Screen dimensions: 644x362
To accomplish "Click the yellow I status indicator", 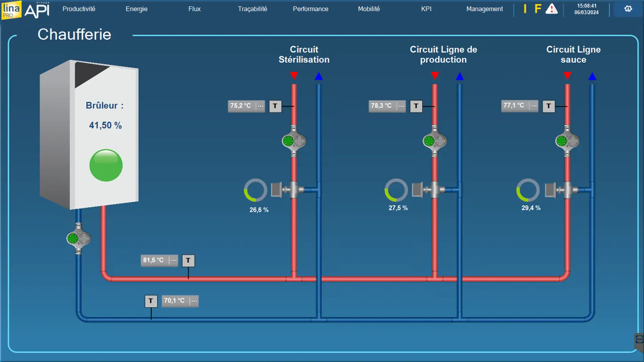I will click(x=525, y=9).
